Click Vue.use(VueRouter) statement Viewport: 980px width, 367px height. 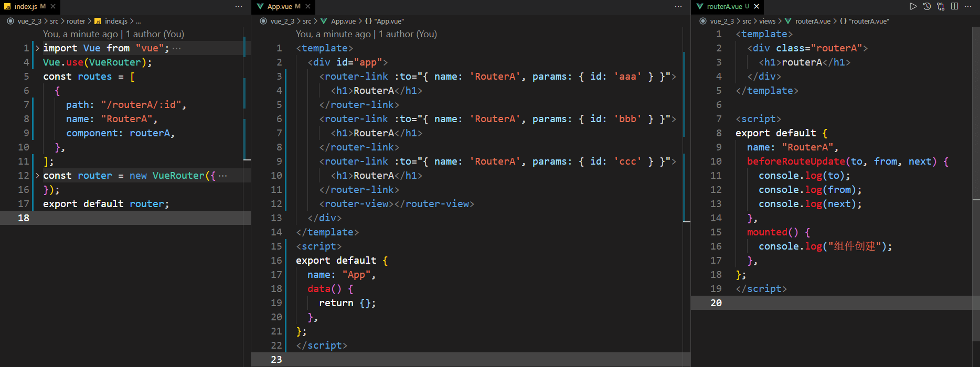pos(98,62)
